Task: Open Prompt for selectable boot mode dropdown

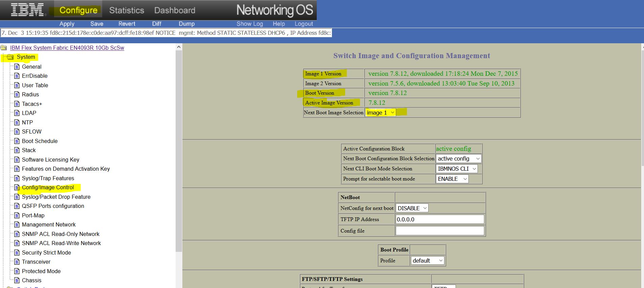Action: (x=452, y=179)
